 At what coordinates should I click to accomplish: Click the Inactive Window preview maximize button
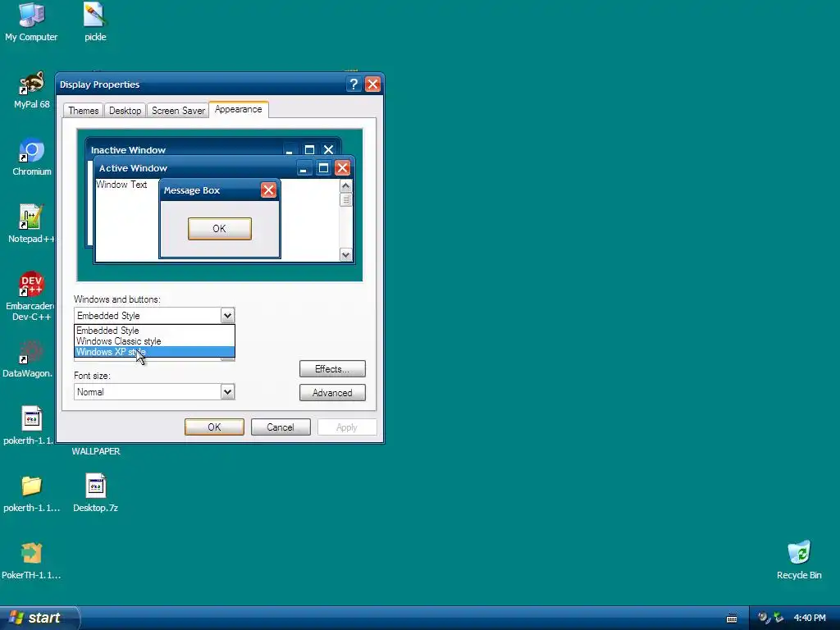pyautogui.click(x=309, y=149)
